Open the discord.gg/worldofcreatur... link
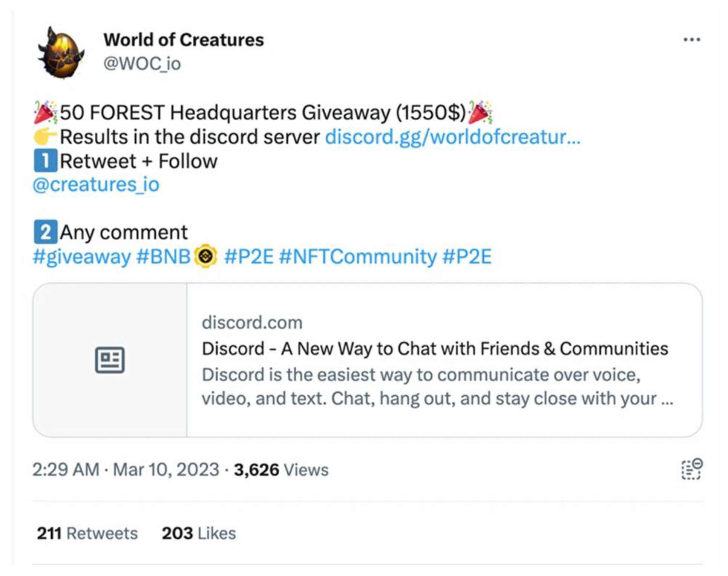The image size is (728, 576). [x=452, y=137]
